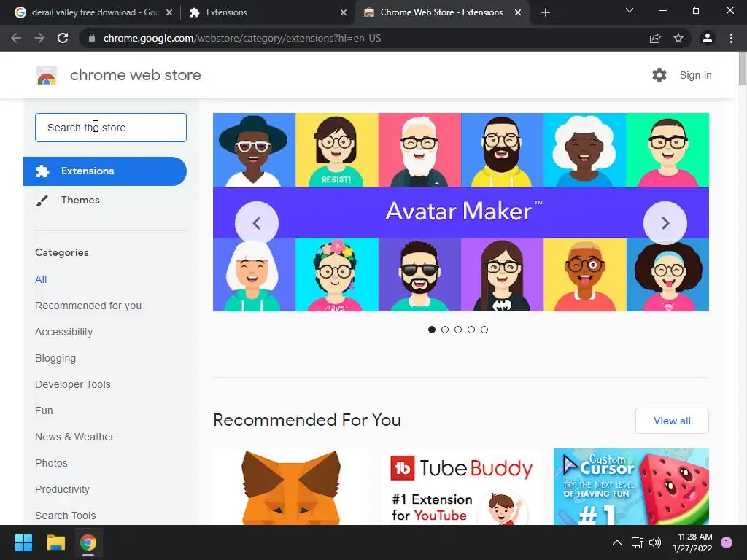The image size is (747, 560).
Task: Close the Chrome Web Store tab
Action: [518, 13]
